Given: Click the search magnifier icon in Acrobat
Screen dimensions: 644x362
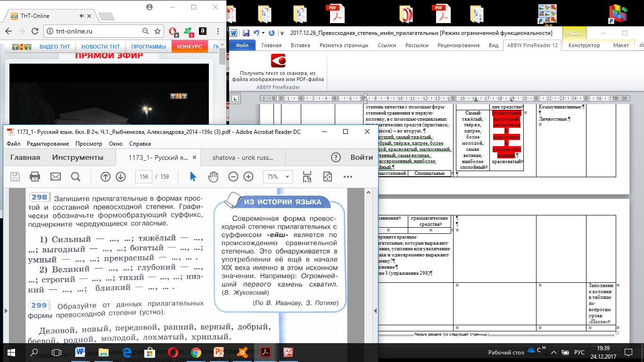Looking at the screenshot, I should tap(75, 177).
